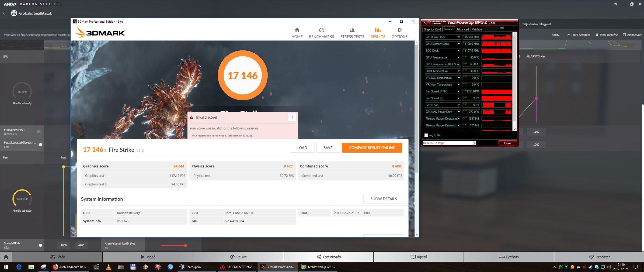Open Firefox AMD Radeon RX taskbar window

[70, 267]
